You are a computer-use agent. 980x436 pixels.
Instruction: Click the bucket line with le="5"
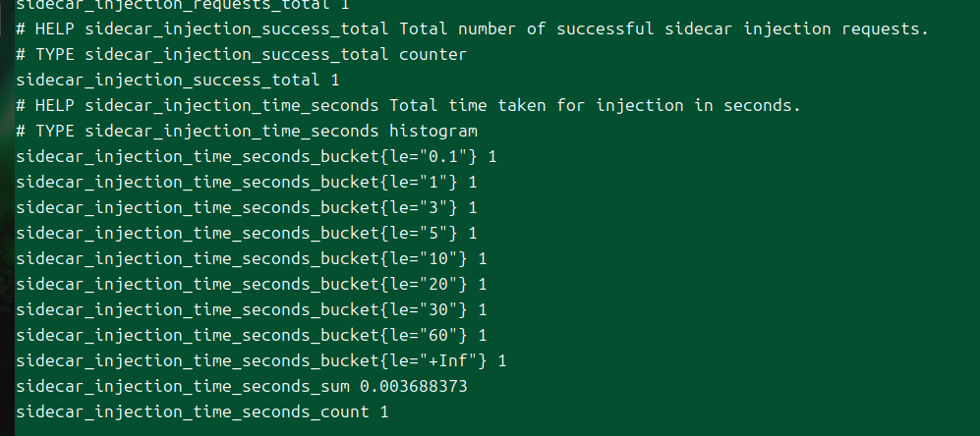[x=247, y=234]
